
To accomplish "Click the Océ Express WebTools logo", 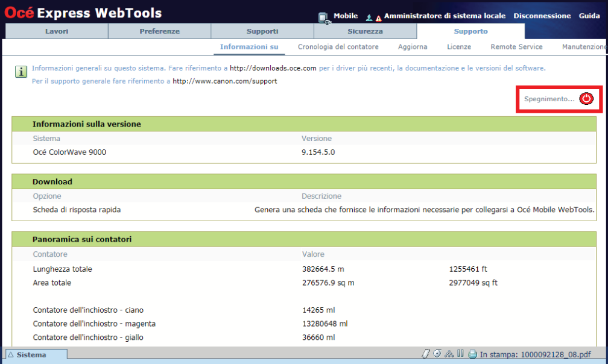I will 83,13.
